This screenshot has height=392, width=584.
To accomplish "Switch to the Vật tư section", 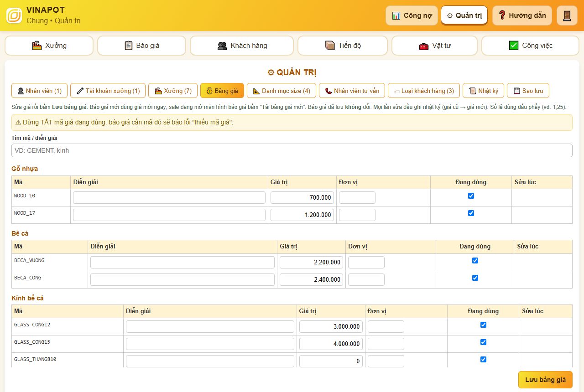I will 434,46.
